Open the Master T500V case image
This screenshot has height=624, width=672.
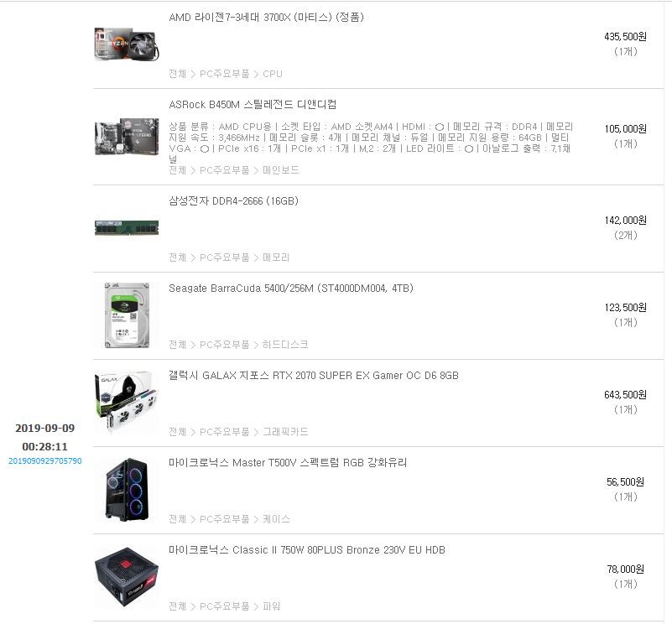coord(127,490)
